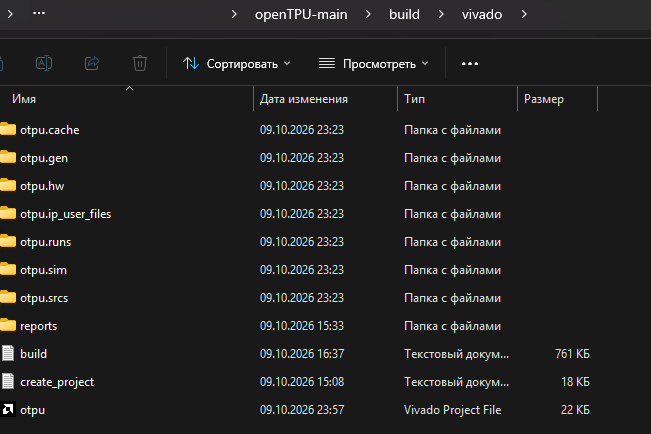Select the otpu.cache folder icon
The image size is (651, 434).
click(x=7, y=129)
